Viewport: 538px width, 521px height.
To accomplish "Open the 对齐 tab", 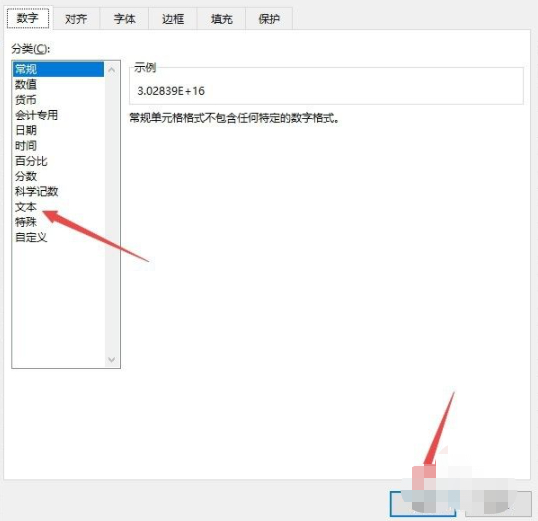I will [x=76, y=19].
